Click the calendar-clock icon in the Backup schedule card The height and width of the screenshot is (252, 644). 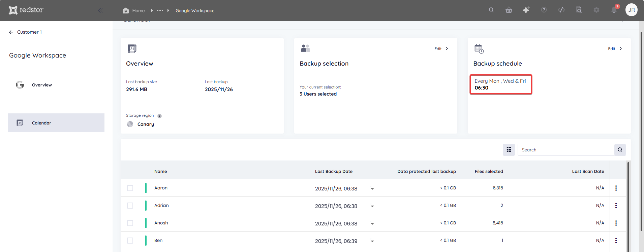(479, 49)
